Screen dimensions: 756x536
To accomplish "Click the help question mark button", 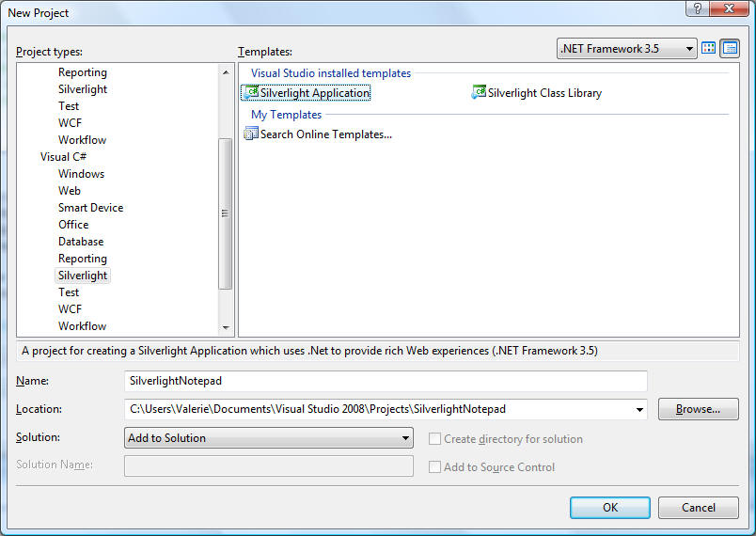I will click(x=698, y=8).
